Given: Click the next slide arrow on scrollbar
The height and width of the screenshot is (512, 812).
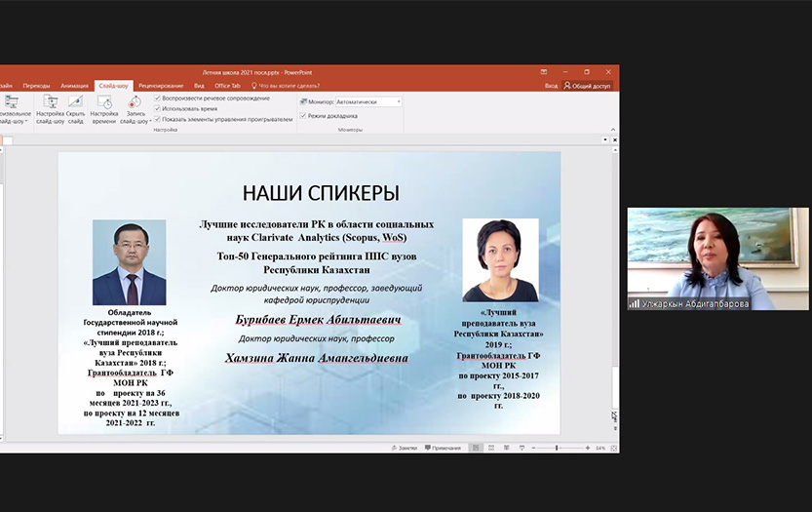Looking at the screenshot, I should (615, 428).
